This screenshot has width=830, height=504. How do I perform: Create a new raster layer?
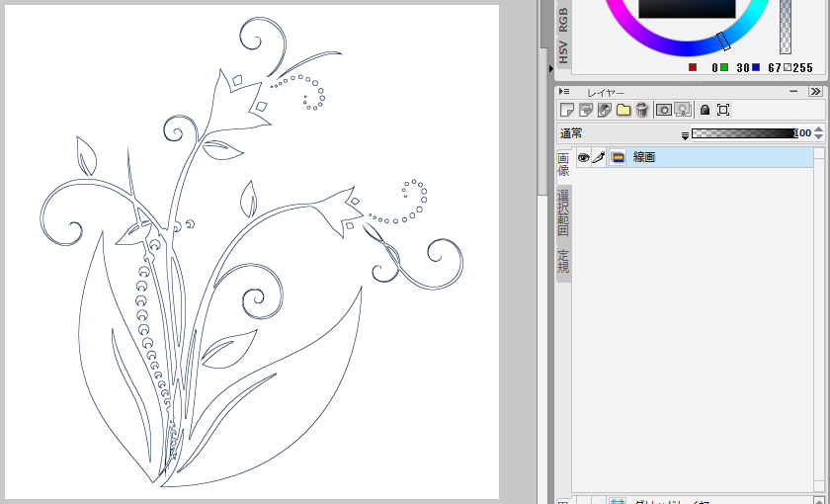567,110
